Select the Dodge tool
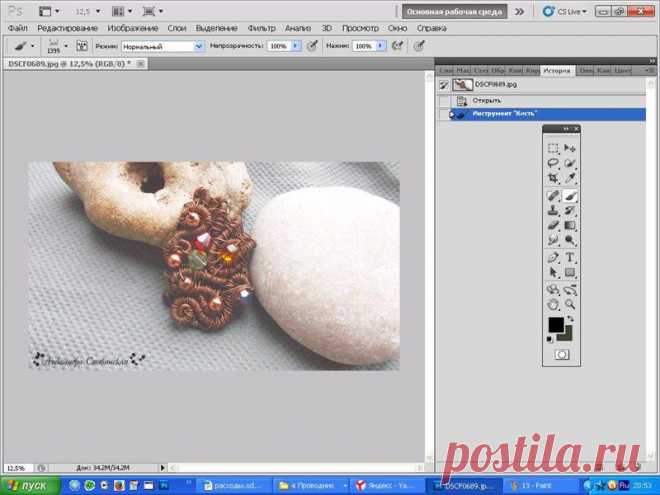 click(x=570, y=240)
